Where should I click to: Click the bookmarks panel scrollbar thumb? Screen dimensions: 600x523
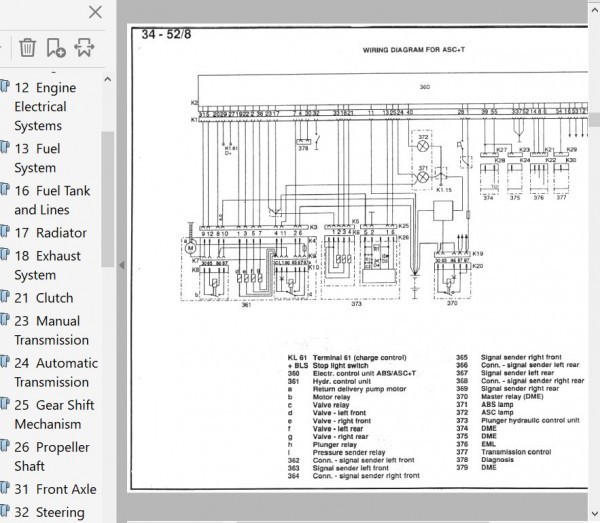coord(108,199)
